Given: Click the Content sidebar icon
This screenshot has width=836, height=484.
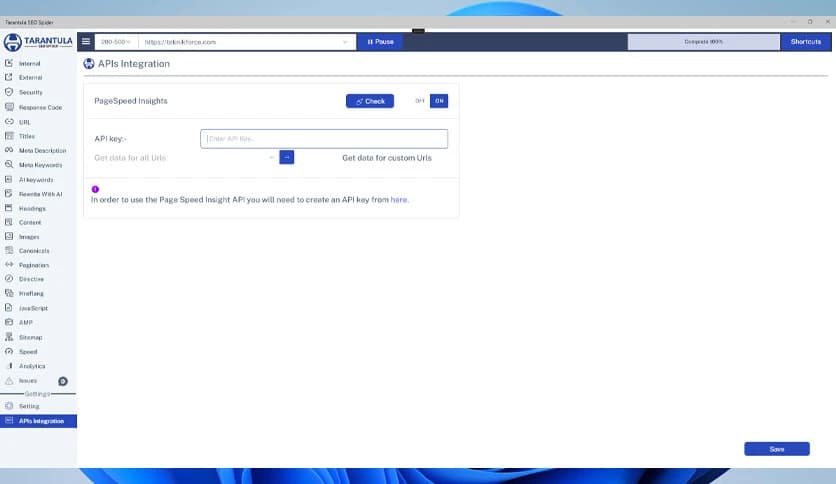Looking at the screenshot, I should (9, 222).
